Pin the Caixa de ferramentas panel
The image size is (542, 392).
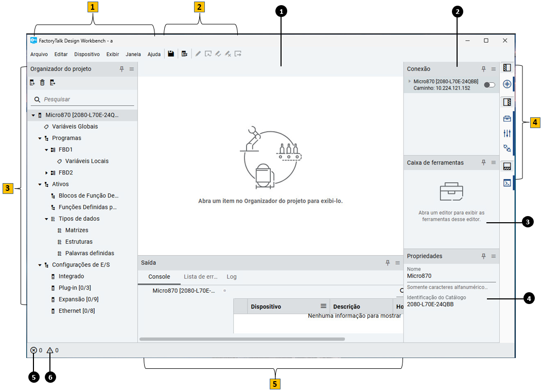[x=484, y=163]
